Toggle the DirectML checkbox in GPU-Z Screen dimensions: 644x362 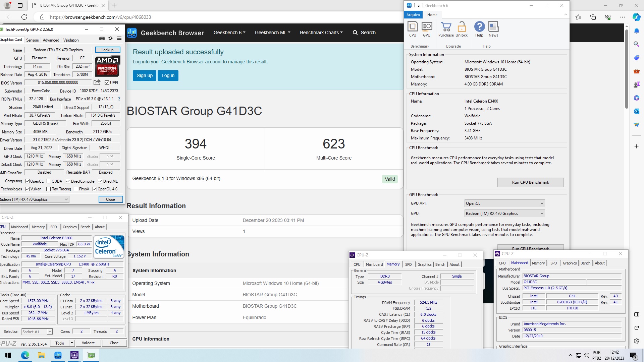point(100,181)
